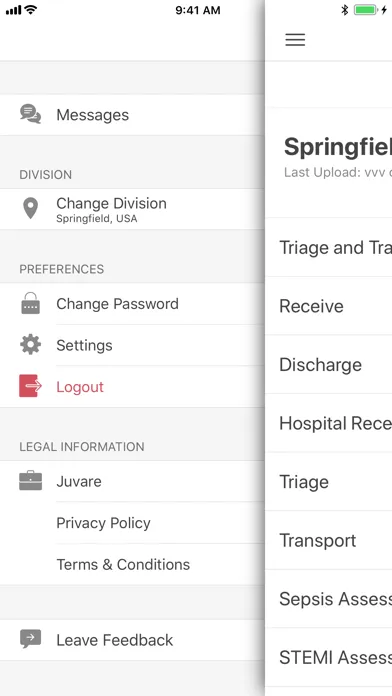The image size is (392, 696).
Task: Tap the Juvare briefcase icon
Action: coord(31,481)
